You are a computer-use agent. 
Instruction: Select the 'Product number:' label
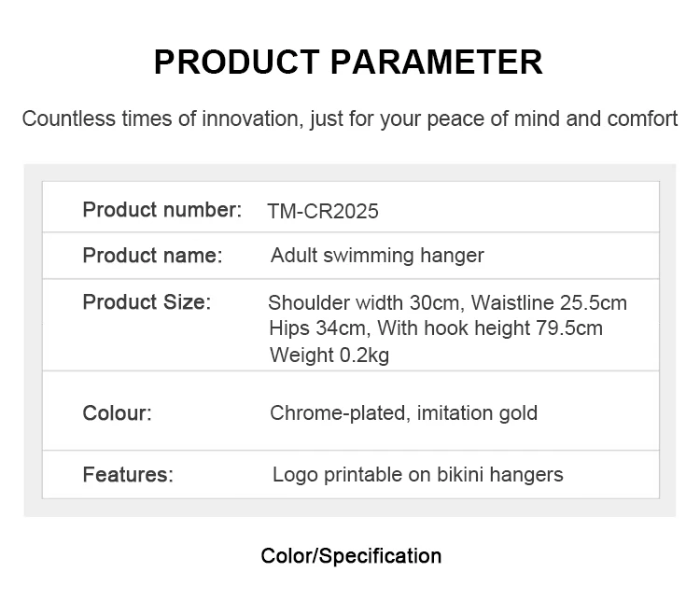click(161, 210)
